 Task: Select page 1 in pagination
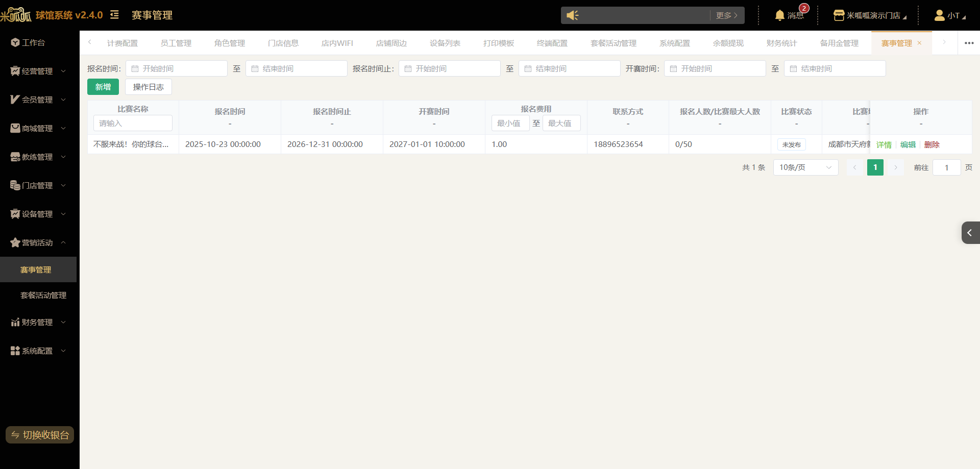pos(875,167)
